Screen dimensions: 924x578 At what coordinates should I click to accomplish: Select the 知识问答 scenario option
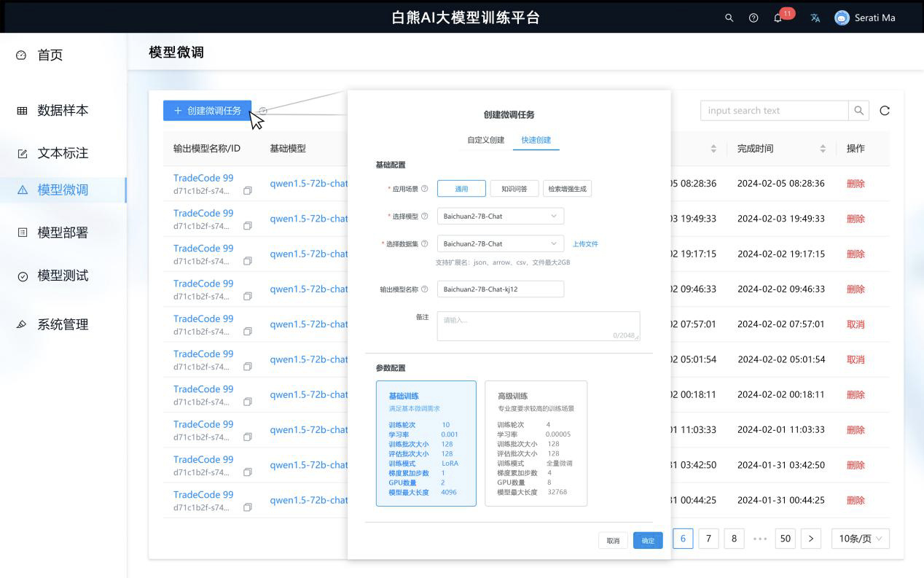point(514,189)
